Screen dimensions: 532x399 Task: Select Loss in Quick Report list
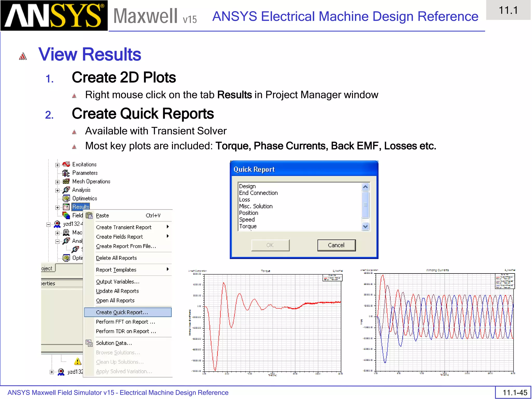[x=244, y=200]
